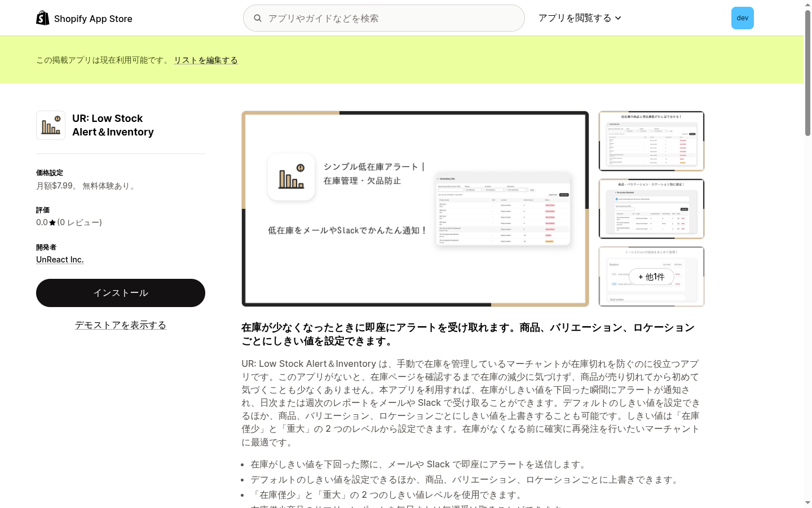Click the chevron beside アプリを閲覧する
This screenshot has height=508, width=812.
(618, 18)
